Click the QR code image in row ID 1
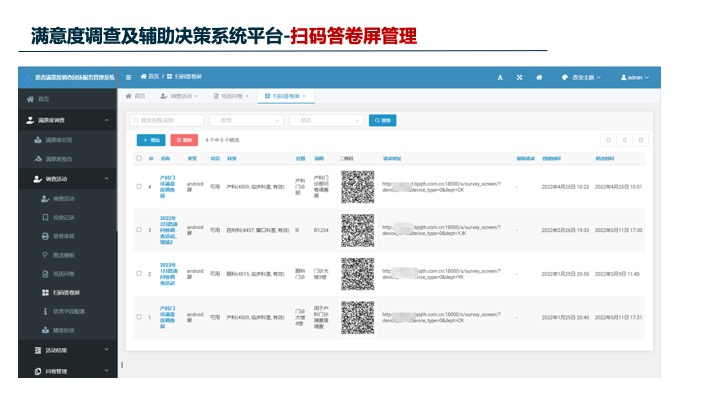Image resolution: width=720 pixels, height=405 pixels. tap(358, 318)
